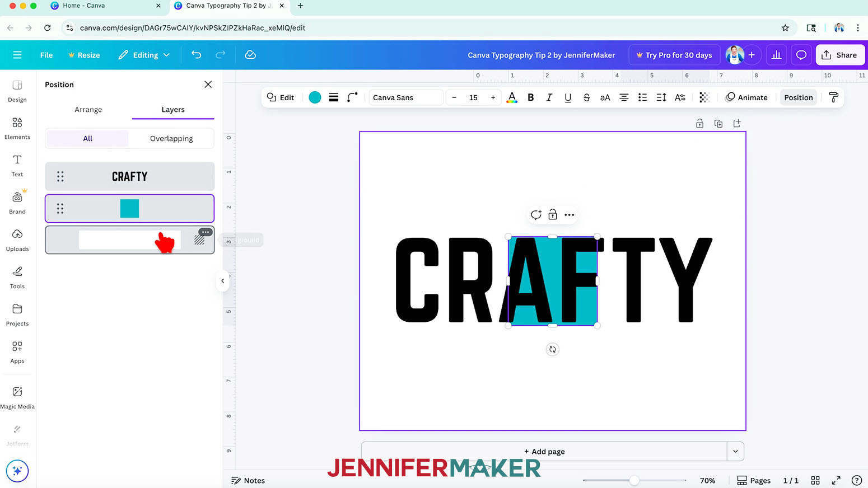Click the Animate button
Screen dimensions: 868x488
pyautogui.click(x=746, y=97)
